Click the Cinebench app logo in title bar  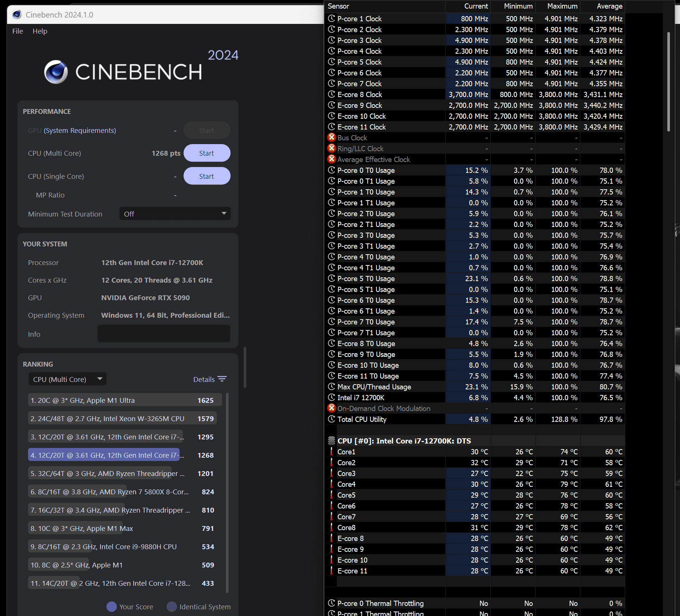click(17, 15)
